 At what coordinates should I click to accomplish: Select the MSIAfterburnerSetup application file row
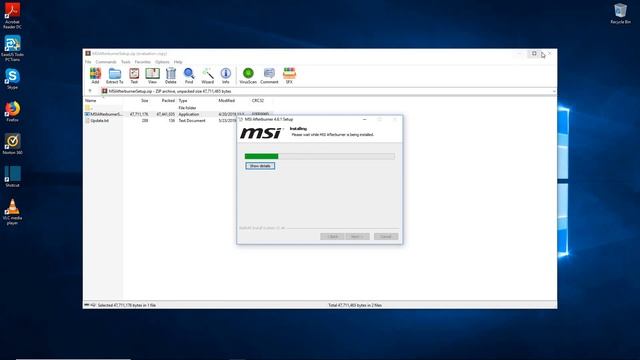178,114
